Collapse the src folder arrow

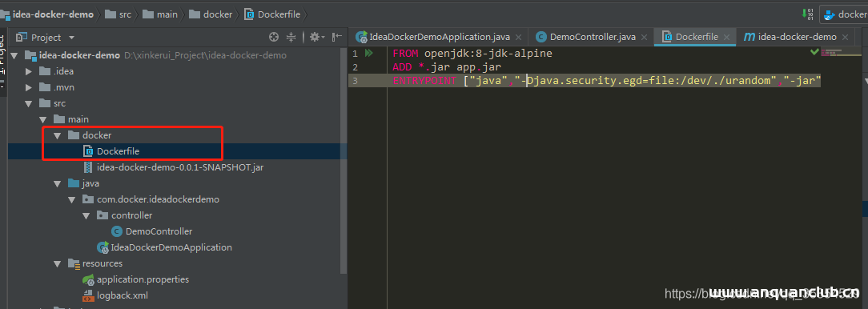[x=29, y=103]
